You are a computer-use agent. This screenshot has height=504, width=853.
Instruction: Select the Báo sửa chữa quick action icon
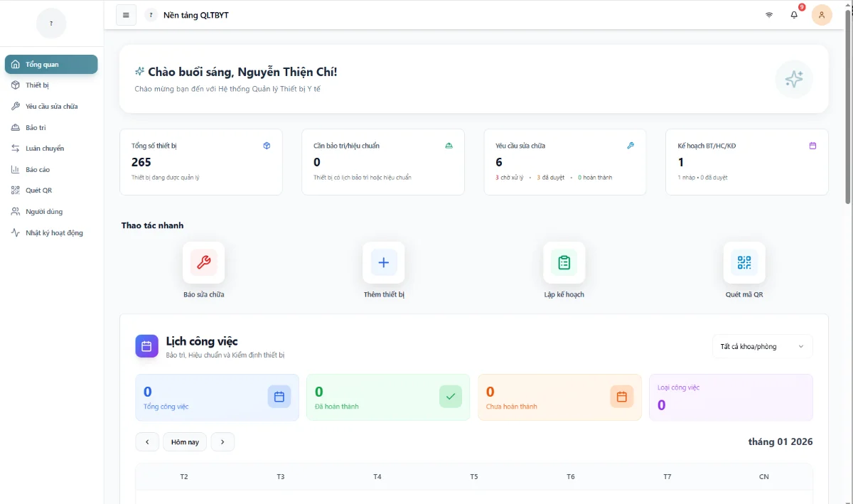point(203,262)
